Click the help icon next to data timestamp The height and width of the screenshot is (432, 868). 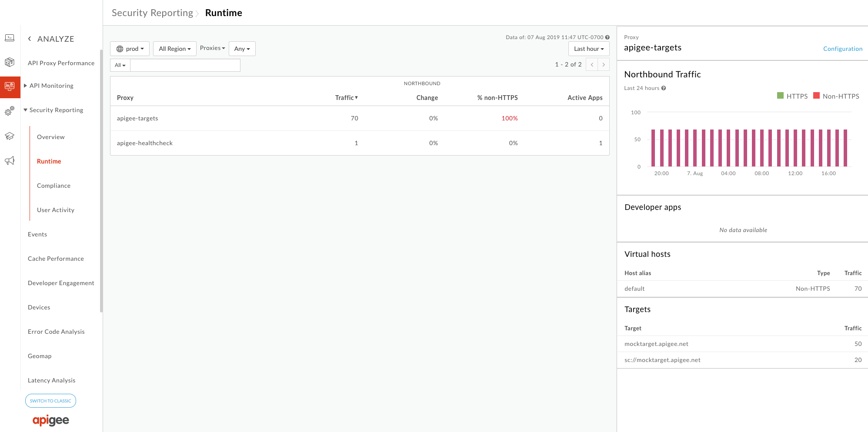[x=608, y=37]
